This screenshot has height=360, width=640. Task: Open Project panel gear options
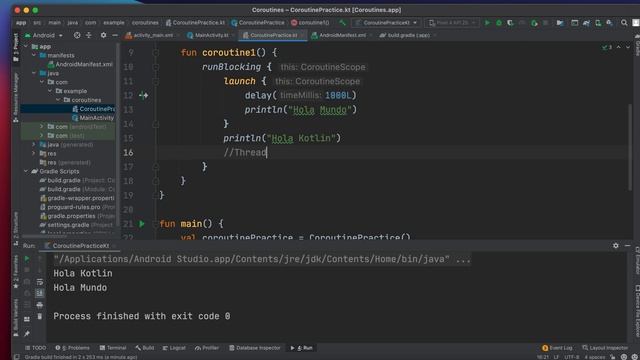(x=103, y=36)
